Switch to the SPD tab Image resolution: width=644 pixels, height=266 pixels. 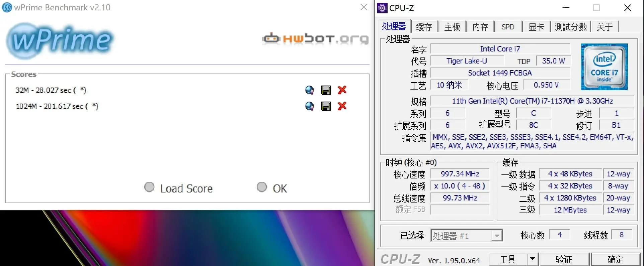[508, 27]
